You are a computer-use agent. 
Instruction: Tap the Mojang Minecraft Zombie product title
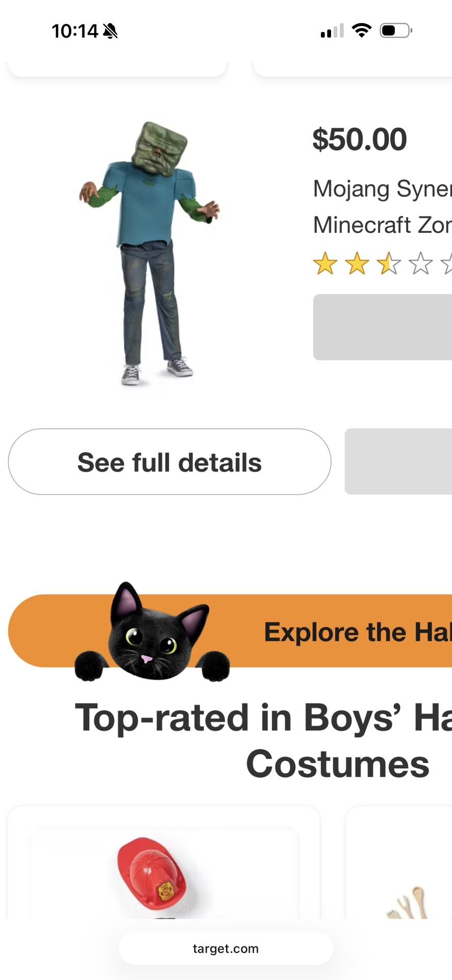[x=383, y=207]
